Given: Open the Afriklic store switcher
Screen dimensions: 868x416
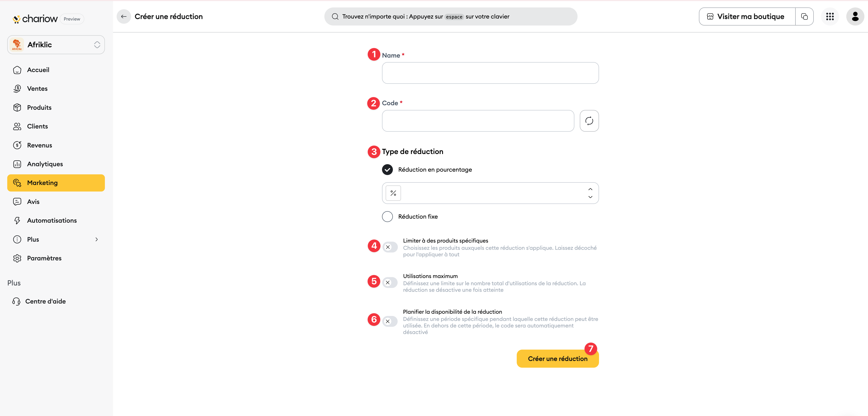Looking at the screenshot, I should (56, 45).
